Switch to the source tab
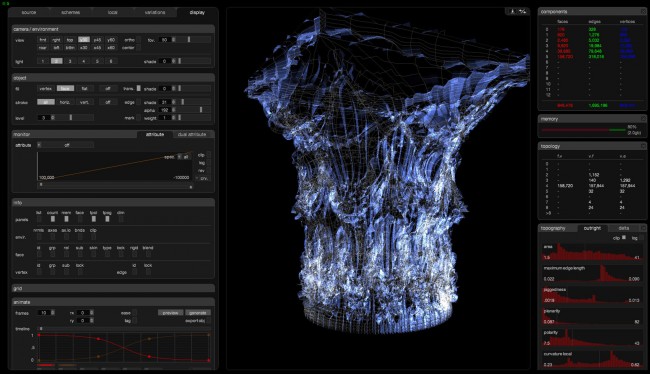The image size is (650, 374). pos(29,12)
